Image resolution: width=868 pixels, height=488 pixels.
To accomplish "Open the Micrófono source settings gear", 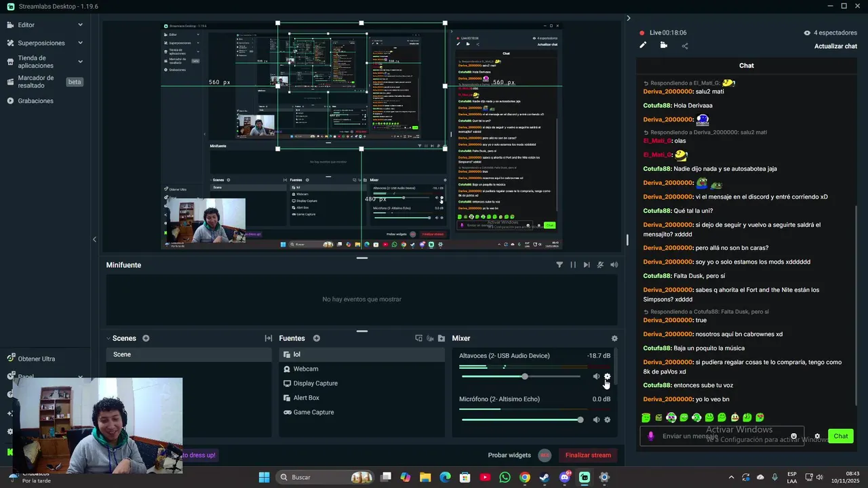I will (607, 420).
